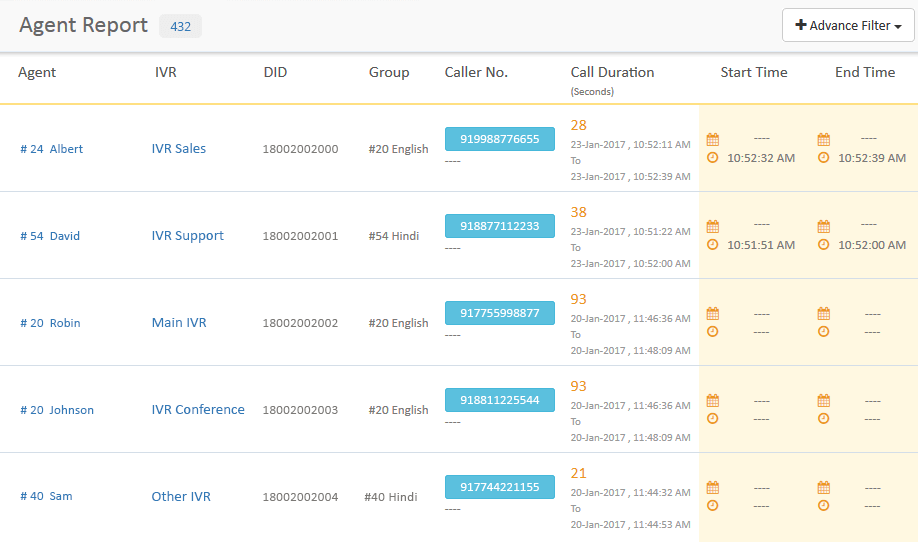The width and height of the screenshot is (918, 542).
Task: Click caller number 919988776655
Action: pyautogui.click(x=499, y=139)
